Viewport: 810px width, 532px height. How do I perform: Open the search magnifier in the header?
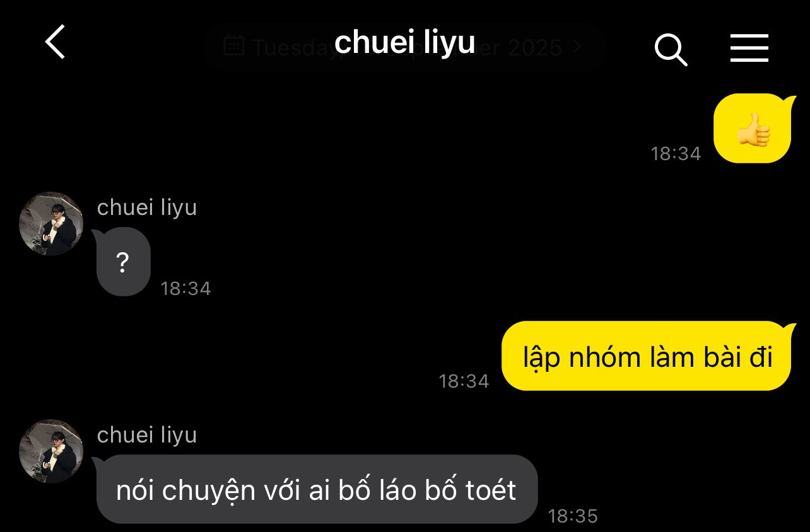671,48
